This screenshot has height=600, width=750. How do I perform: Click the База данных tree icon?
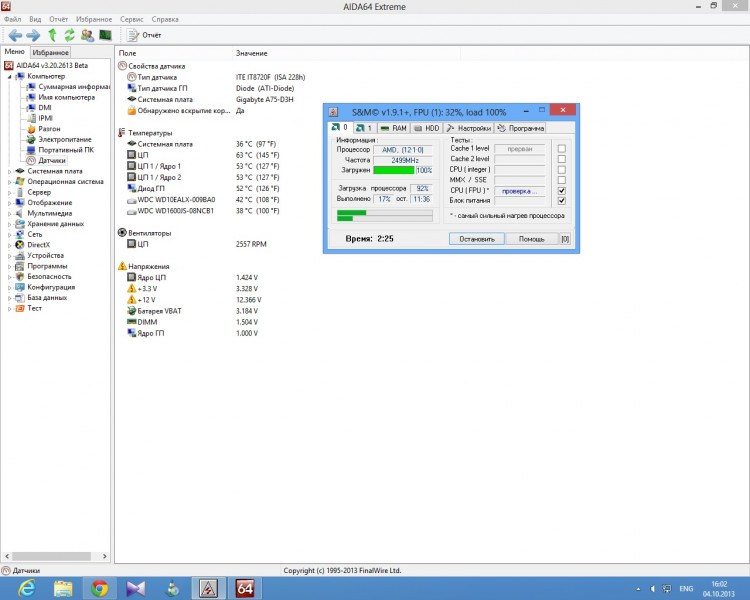[x=20, y=298]
